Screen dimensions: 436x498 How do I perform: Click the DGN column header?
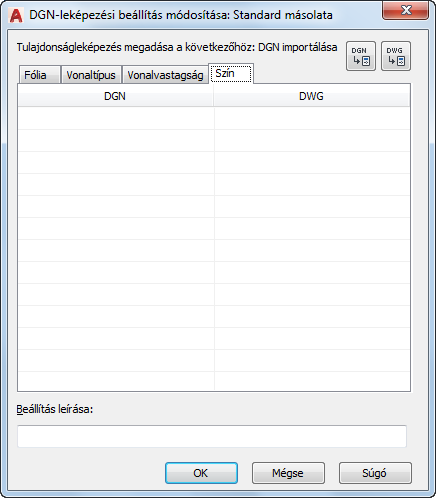(x=115, y=96)
